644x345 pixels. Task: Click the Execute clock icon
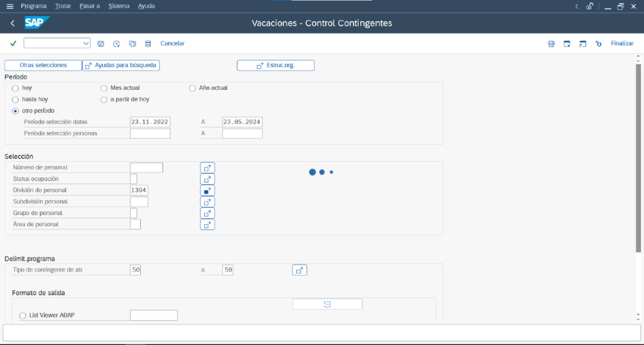click(117, 44)
